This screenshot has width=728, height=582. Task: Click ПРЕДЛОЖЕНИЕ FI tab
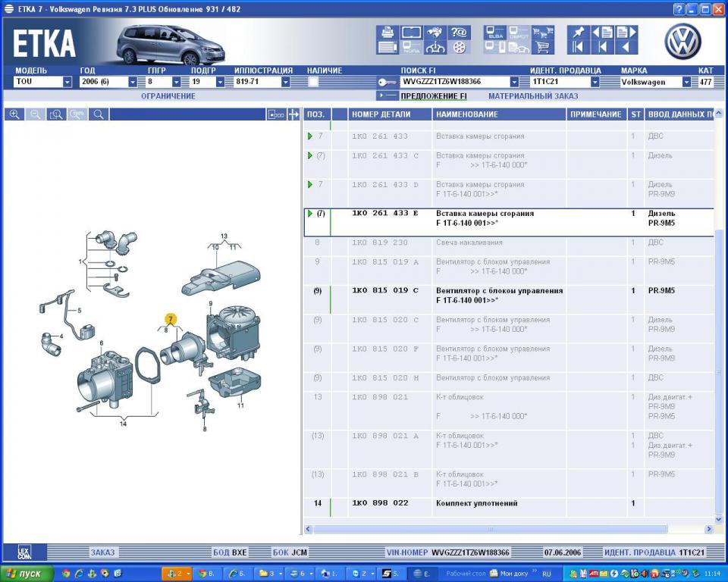tap(434, 96)
